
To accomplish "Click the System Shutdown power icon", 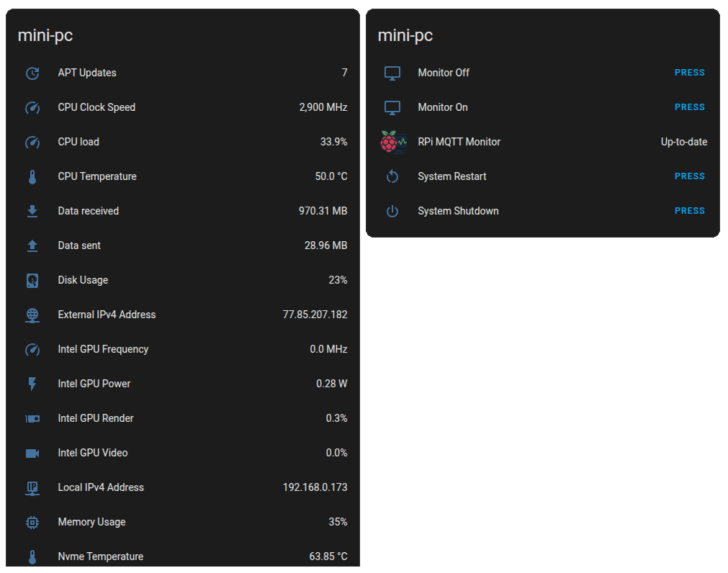I will 392,211.
